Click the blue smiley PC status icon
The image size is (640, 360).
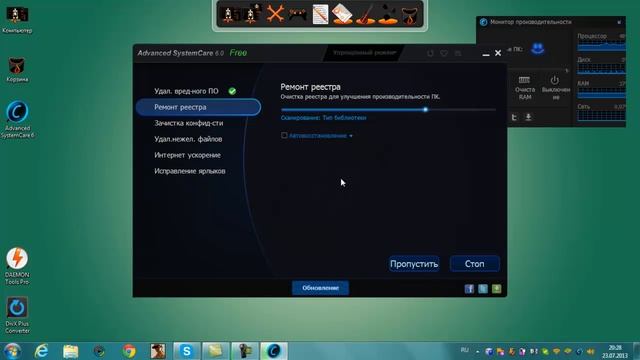538,49
